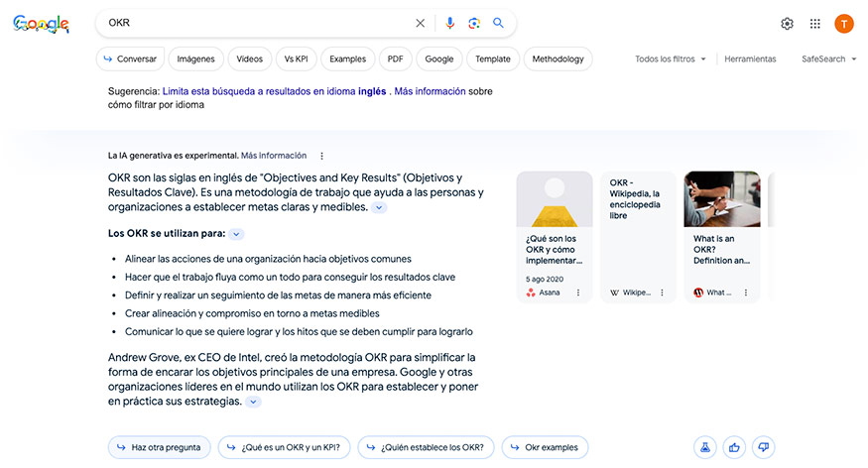Click bullet 'Alinear las acciones de una organización'
The width and height of the screenshot is (868, 468).
pyautogui.click(x=268, y=259)
